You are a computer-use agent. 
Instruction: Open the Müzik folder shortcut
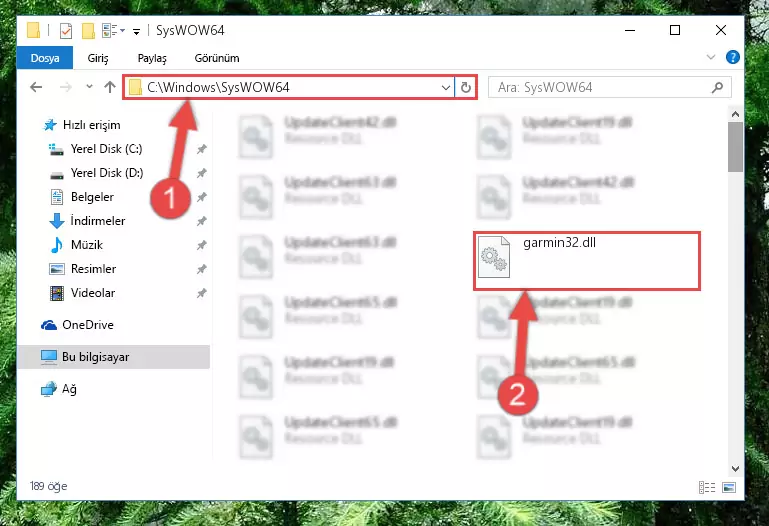[x=87, y=245]
